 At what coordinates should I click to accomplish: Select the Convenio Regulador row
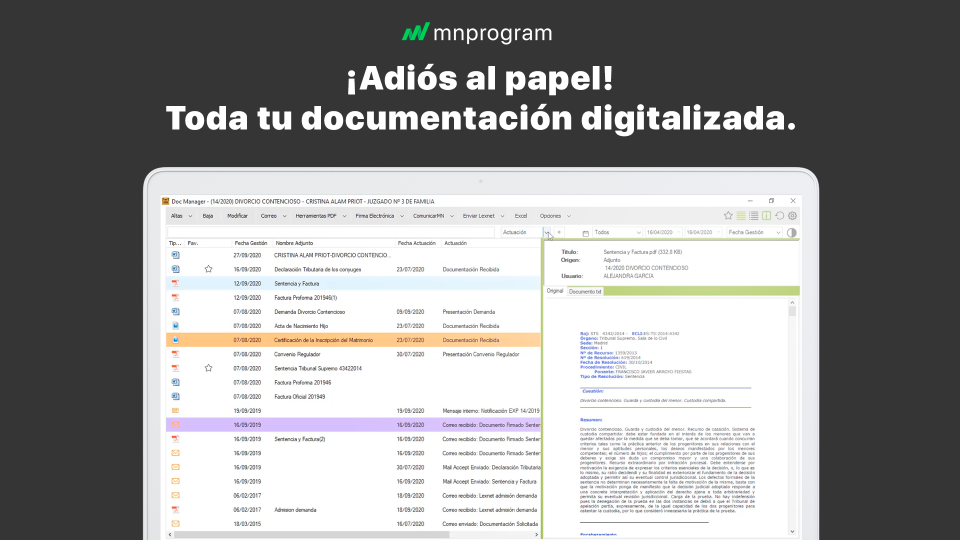pos(353,354)
